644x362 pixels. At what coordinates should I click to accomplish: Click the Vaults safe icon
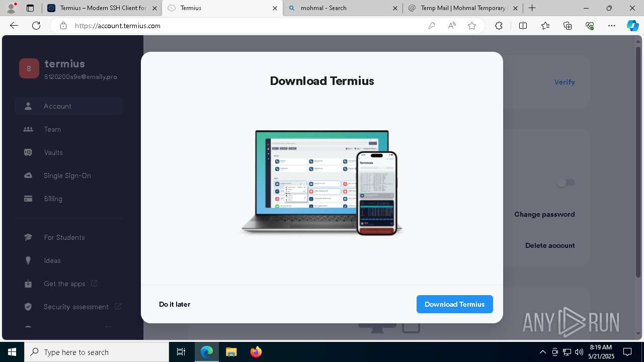[28, 152]
